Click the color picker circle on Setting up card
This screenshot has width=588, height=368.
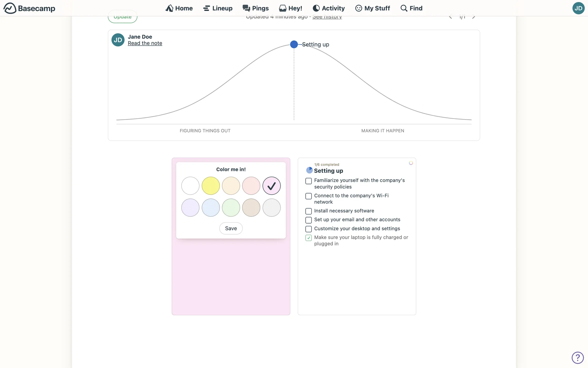pyautogui.click(x=411, y=163)
